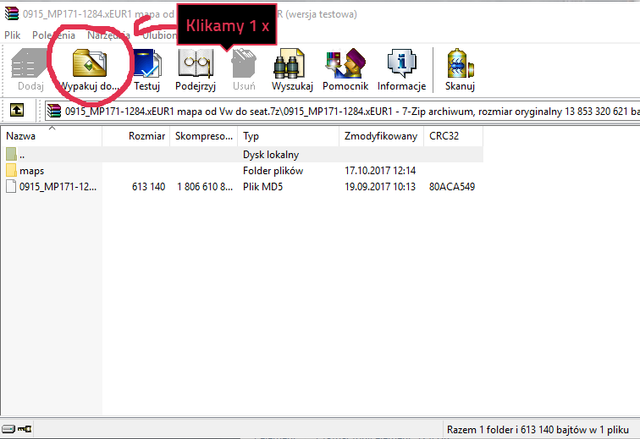Screen dimensions: 640x439
Task: Click status text 'Razem 1 folder i 613 140 bajtów'
Action: click(516, 430)
